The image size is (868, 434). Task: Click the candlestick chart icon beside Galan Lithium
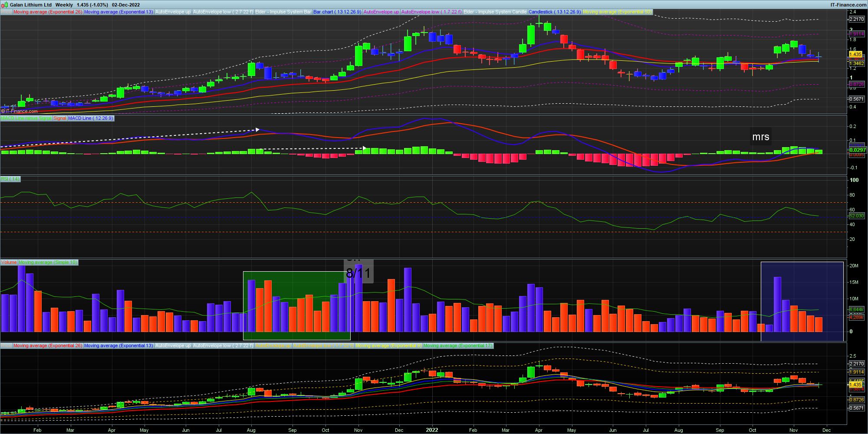5,5
